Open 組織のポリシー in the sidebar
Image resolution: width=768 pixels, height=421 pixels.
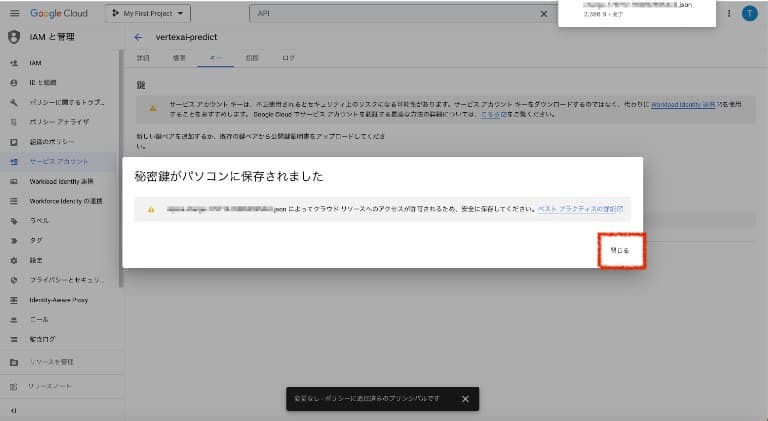[x=59, y=142]
